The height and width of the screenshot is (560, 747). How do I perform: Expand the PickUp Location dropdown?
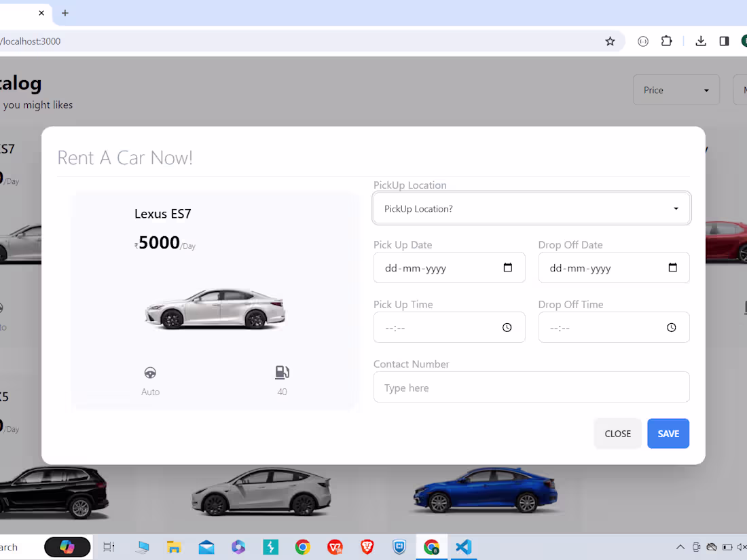click(532, 208)
